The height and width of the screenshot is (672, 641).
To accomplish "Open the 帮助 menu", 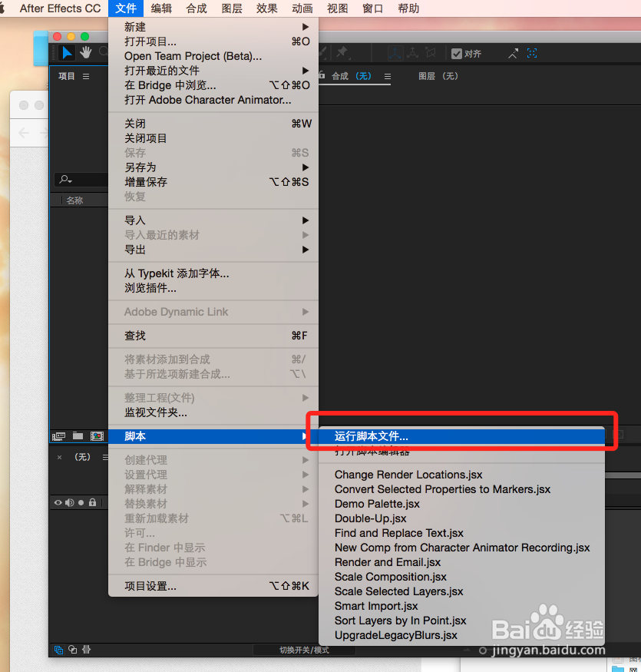I will point(408,8).
